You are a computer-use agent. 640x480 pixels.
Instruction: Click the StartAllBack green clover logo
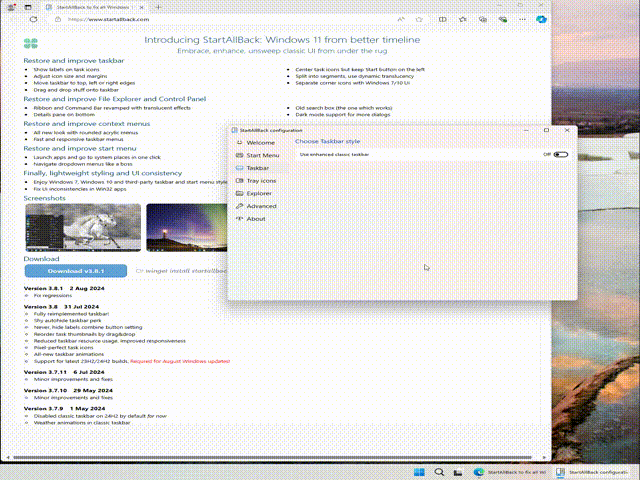point(31,43)
